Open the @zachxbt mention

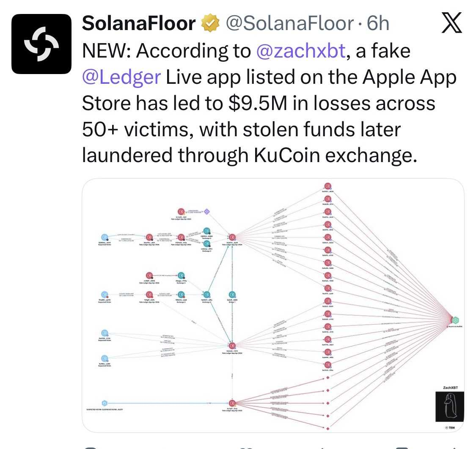click(301, 51)
